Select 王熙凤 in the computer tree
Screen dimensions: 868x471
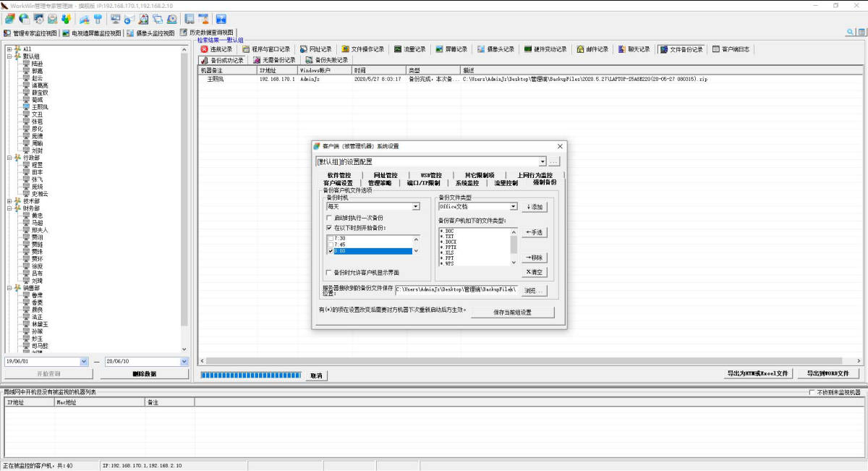coord(39,107)
